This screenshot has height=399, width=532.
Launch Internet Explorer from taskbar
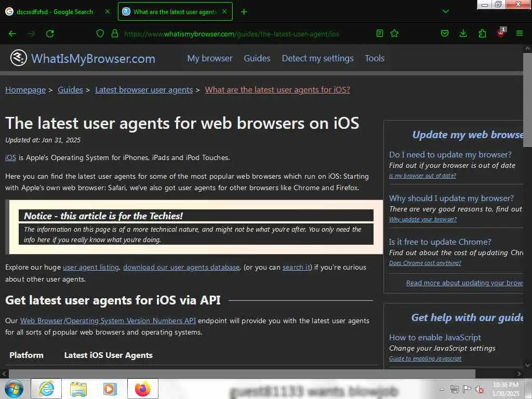point(46,389)
